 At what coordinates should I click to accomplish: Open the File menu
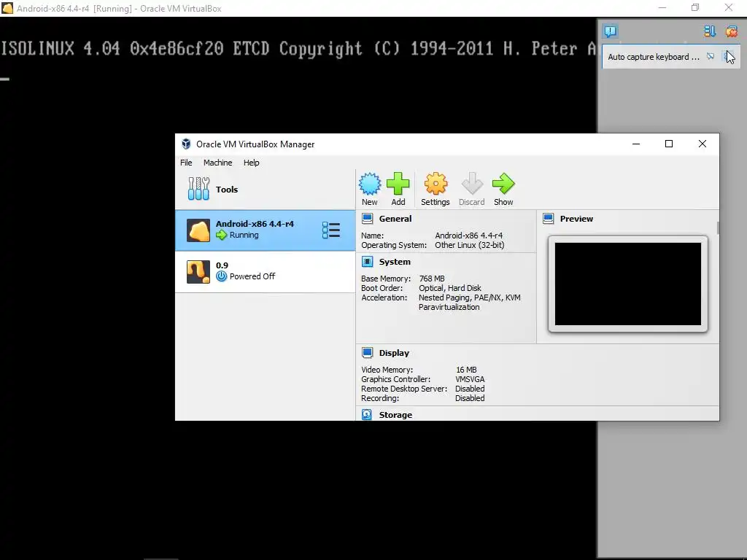pyautogui.click(x=186, y=163)
